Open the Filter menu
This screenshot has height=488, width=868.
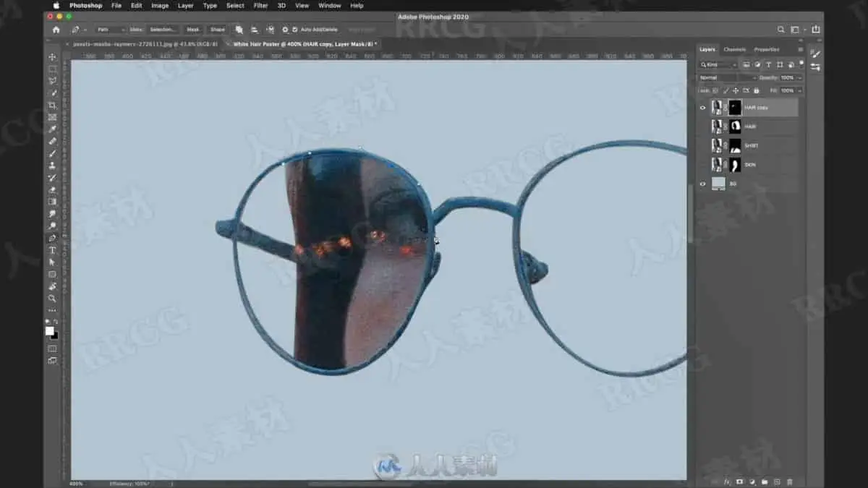coord(261,5)
